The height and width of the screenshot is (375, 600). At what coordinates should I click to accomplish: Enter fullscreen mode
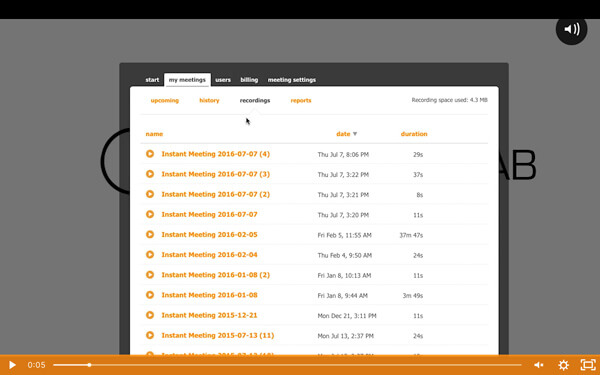pyautogui.click(x=588, y=365)
